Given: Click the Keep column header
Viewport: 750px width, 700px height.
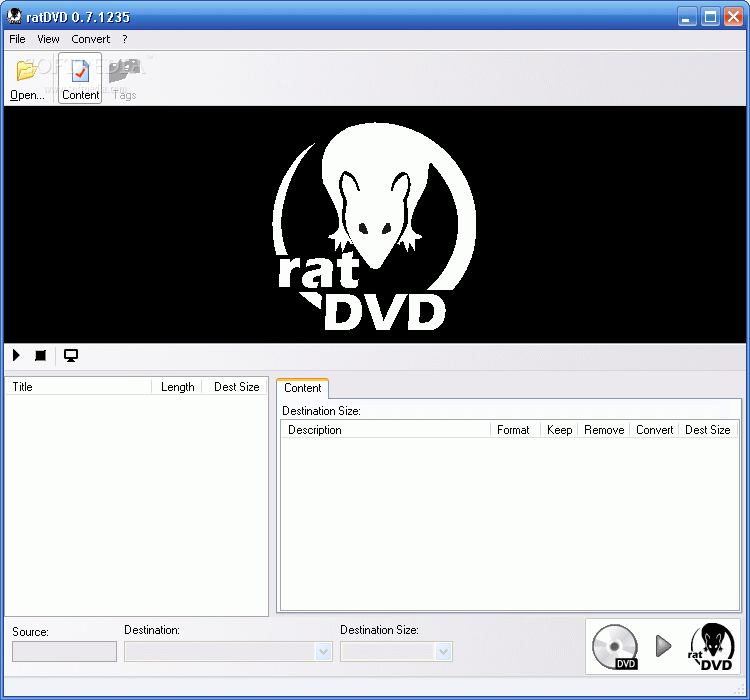Looking at the screenshot, I should [x=559, y=430].
